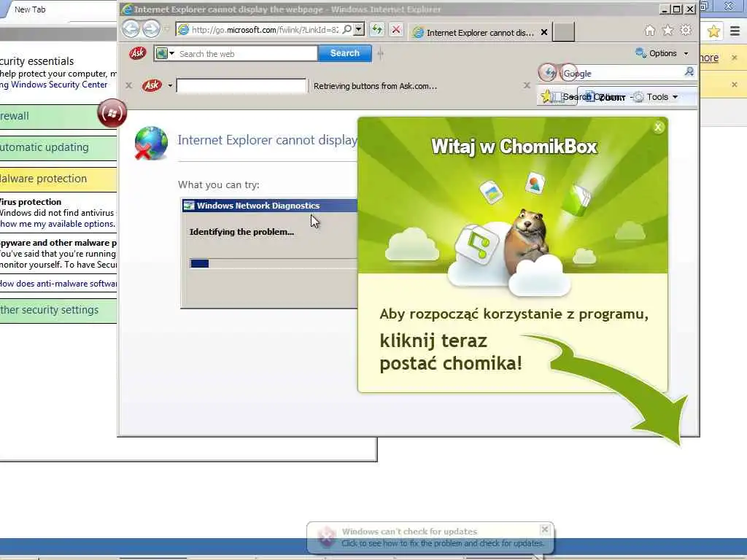Open the IE Home icon
This screenshot has height=560, width=747.
(x=650, y=31)
